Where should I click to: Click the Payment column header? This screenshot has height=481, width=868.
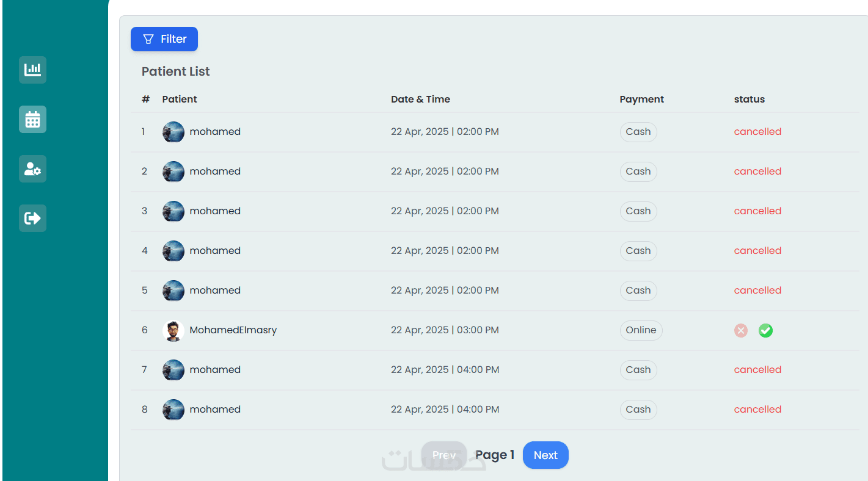pos(641,99)
